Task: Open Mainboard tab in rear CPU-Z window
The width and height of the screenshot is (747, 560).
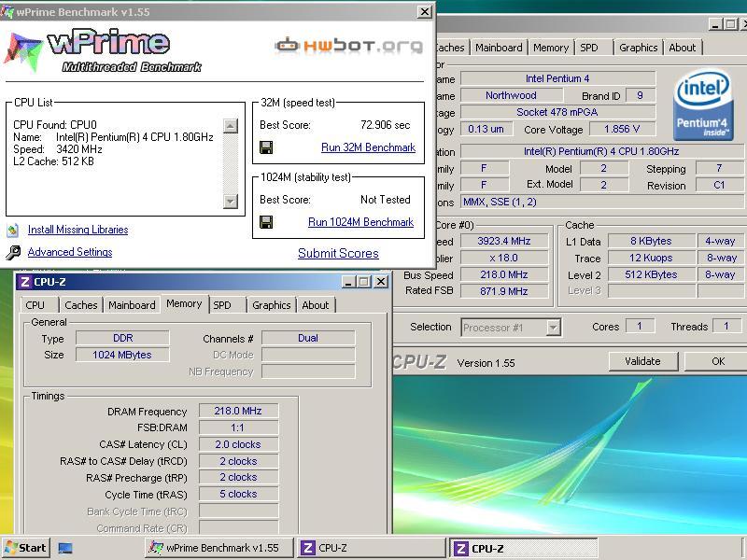Action: [x=499, y=48]
